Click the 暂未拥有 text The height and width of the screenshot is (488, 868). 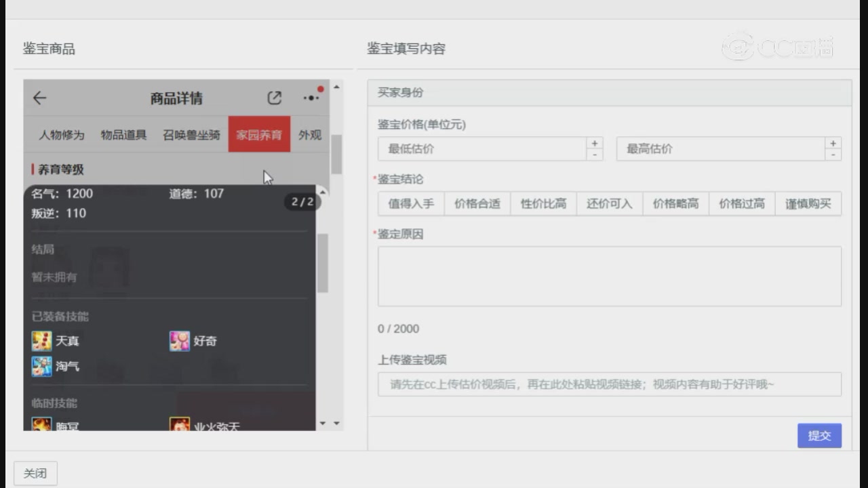tap(54, 277)
